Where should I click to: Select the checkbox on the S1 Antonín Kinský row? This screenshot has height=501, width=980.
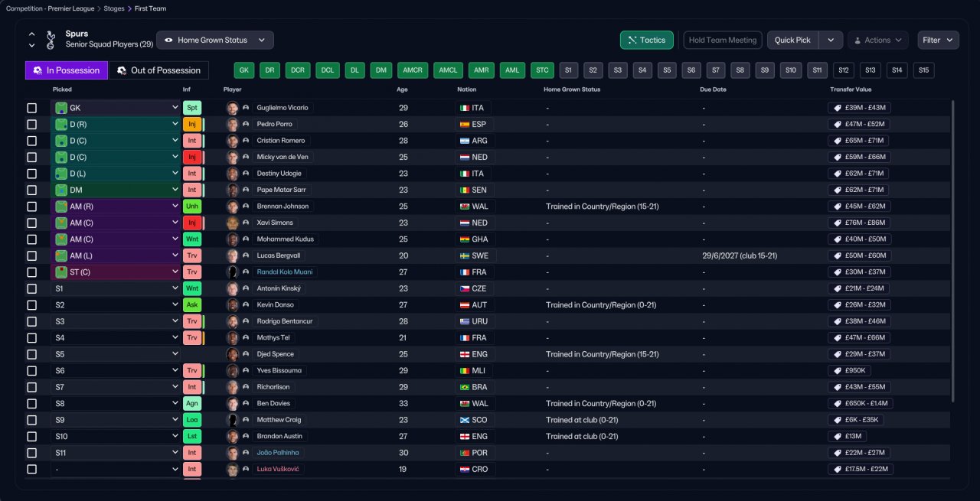[31, 288]
